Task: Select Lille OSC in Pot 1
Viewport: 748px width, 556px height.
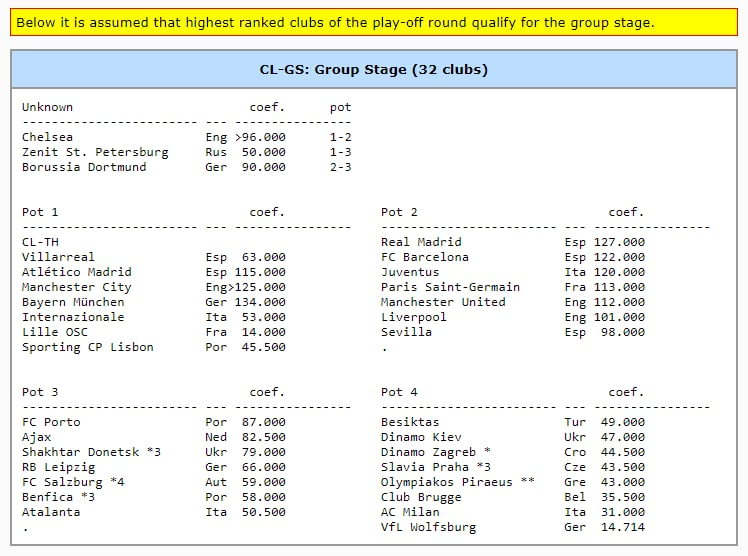Action: tap(55, 332)
